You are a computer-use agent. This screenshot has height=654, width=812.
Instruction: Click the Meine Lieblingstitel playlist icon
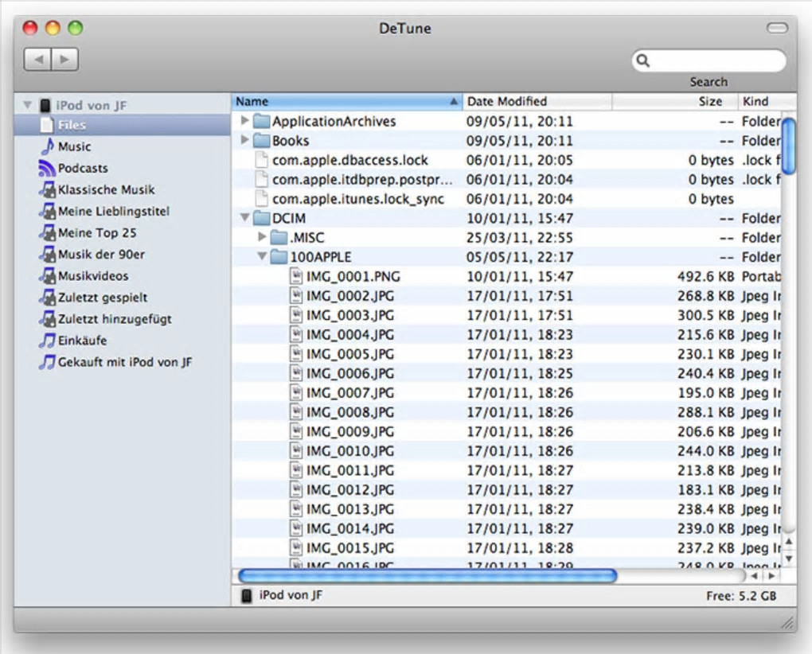point(47,211)
